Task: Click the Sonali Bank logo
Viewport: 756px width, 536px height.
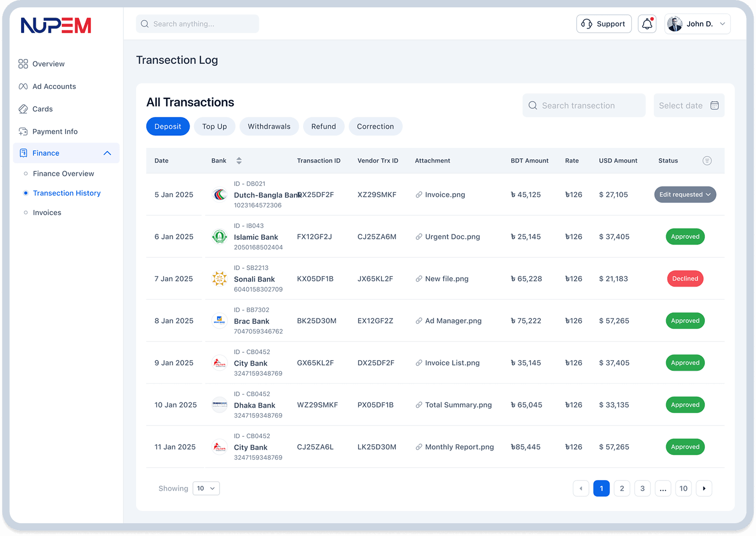Action: coord(219,279)
